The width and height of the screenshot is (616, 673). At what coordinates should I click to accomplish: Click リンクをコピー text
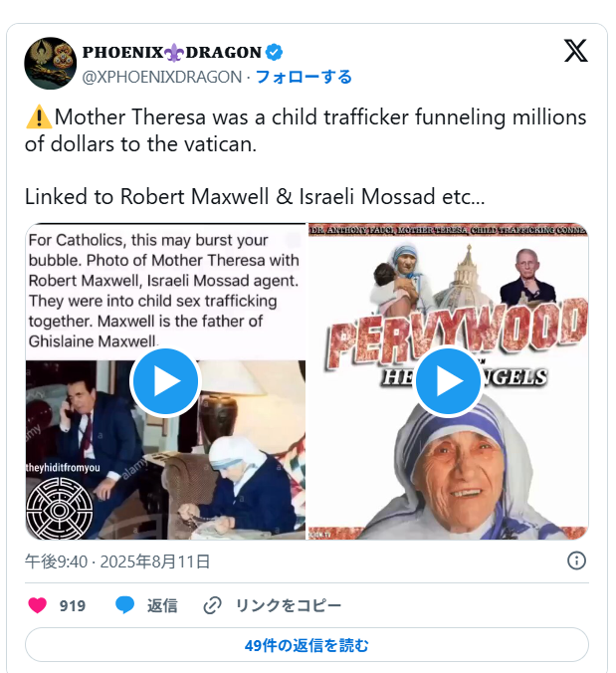click(289, 605)
